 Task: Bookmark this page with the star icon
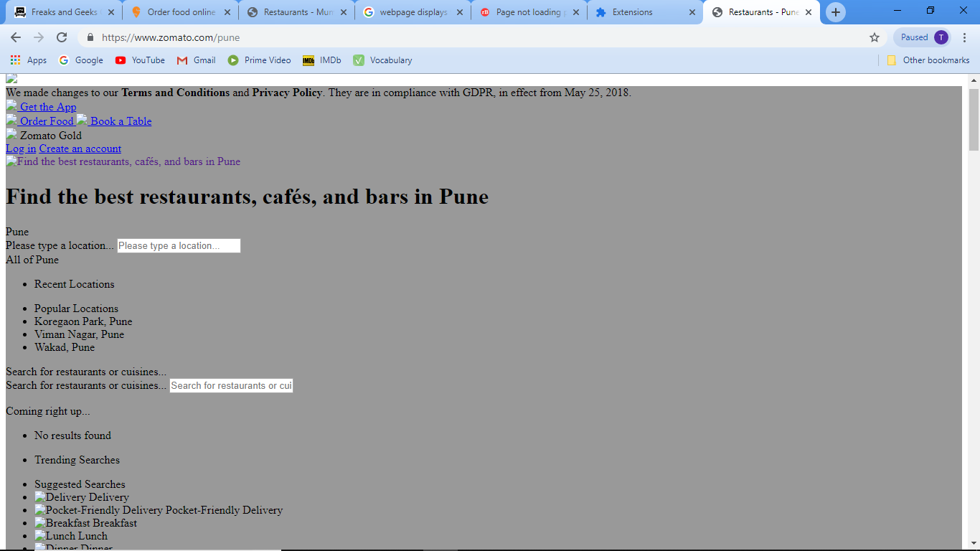(874, 37)
